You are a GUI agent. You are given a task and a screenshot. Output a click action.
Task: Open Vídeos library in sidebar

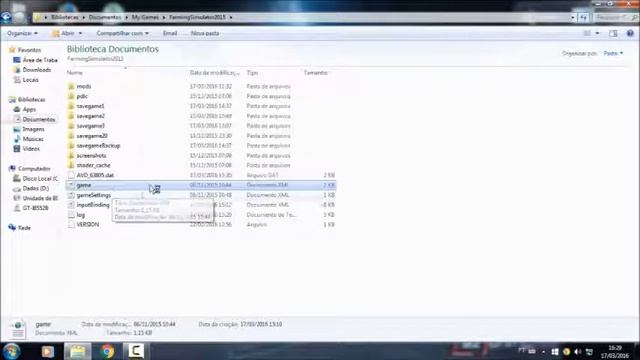click(31, 149)
